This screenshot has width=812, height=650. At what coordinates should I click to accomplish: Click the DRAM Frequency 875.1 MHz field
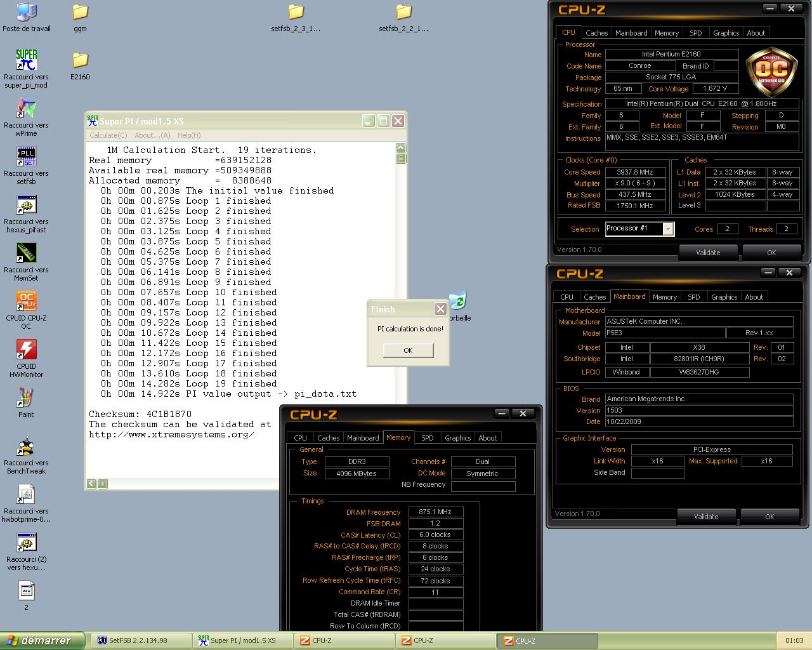click(x=435, y=512)
